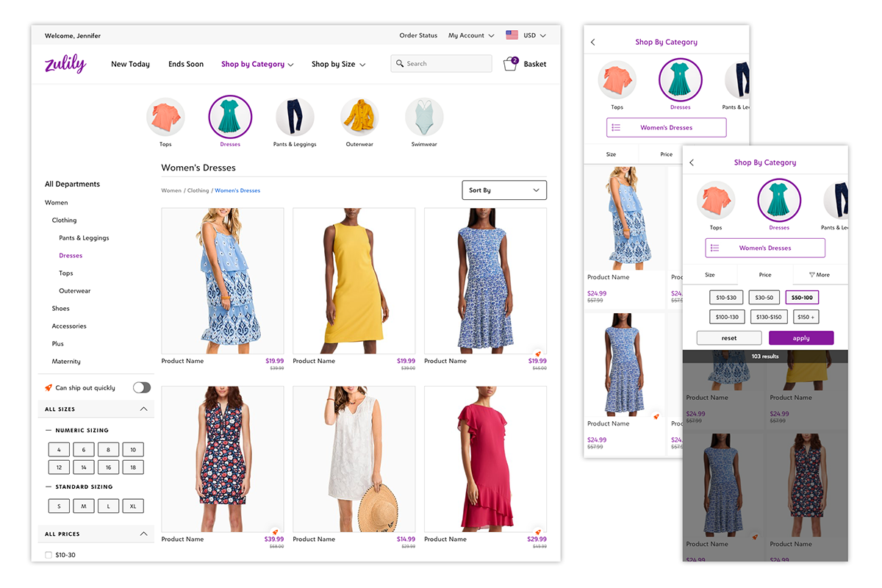This screenshot has width=882, height=588.
Task: Collapse the Standard Sizing group
Action: tap(49, 487)
